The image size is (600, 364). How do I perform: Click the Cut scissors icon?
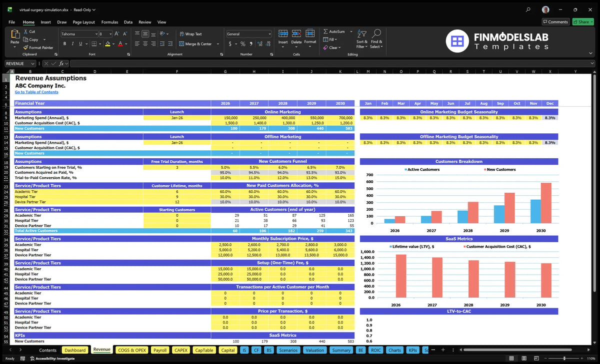[25, 31]
